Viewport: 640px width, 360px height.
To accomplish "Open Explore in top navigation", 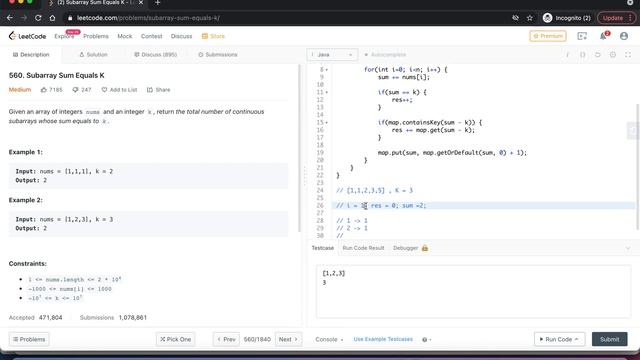I will click(x=64, y=36).
